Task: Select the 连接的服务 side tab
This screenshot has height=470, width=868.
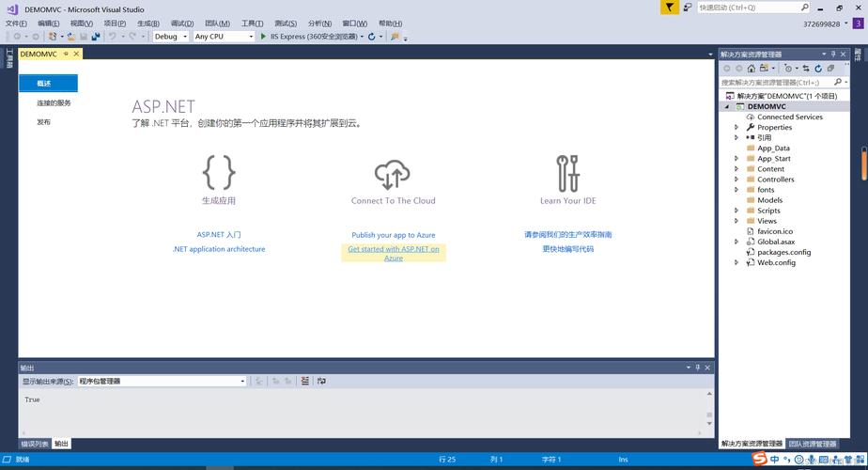Action: tap(54, 103)
